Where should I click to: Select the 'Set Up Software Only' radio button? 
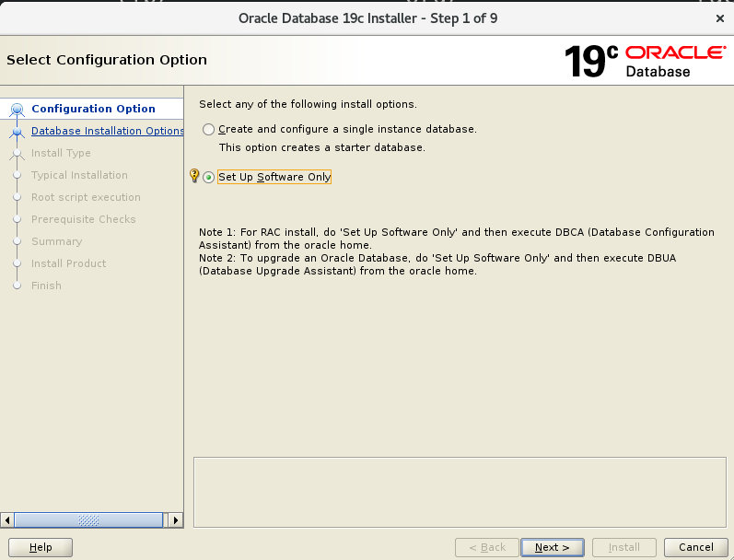(208, 177)
